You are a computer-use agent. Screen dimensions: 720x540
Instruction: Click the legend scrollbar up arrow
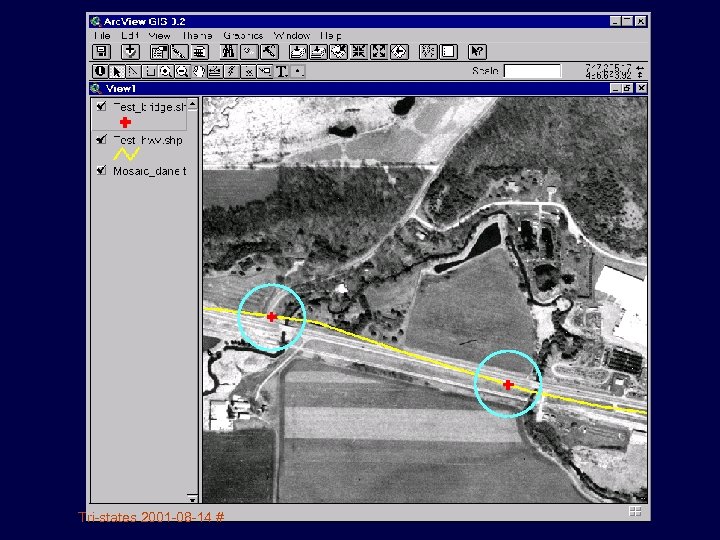[192, 104]
